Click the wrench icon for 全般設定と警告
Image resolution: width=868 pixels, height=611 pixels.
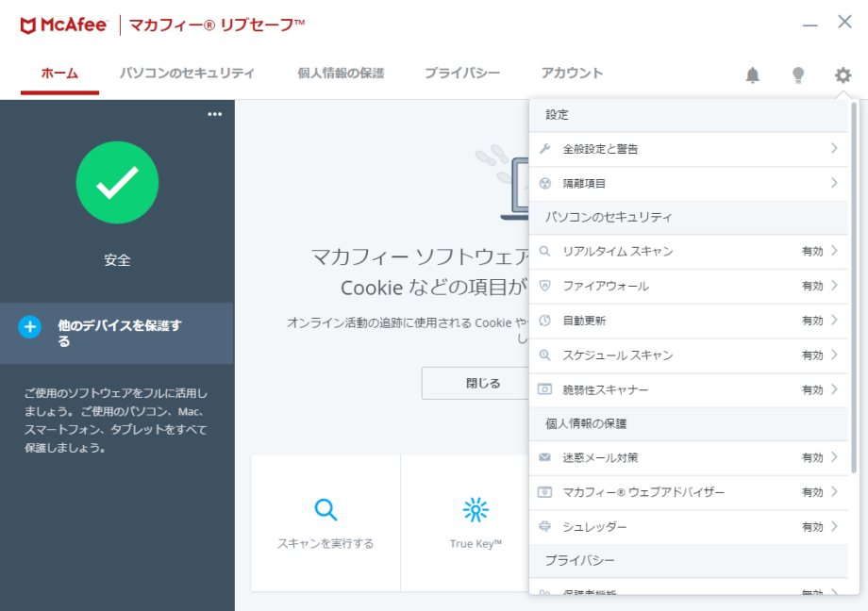[x=545, y=148]
